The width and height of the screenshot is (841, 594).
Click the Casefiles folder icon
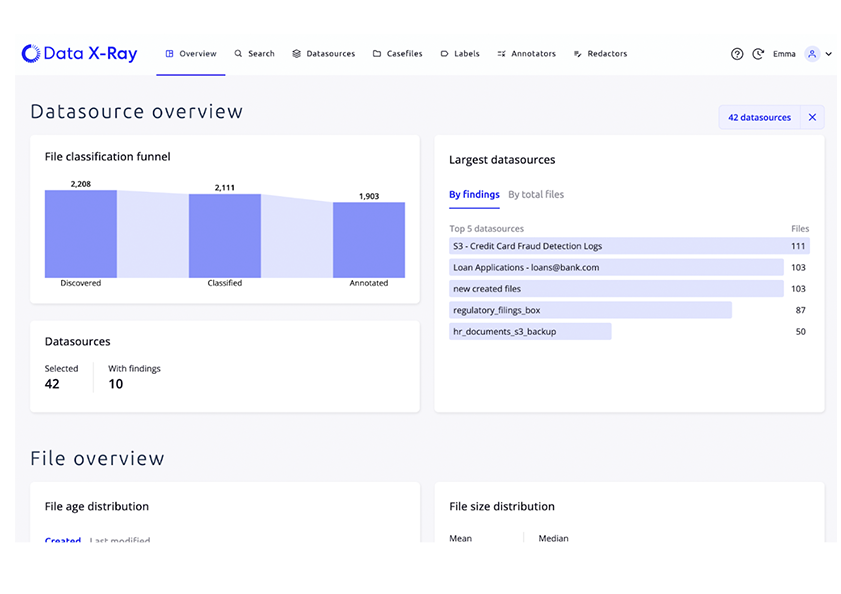point(377,54)
